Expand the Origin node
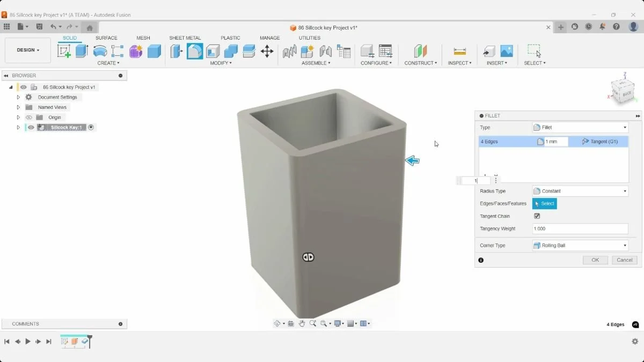 18,117
